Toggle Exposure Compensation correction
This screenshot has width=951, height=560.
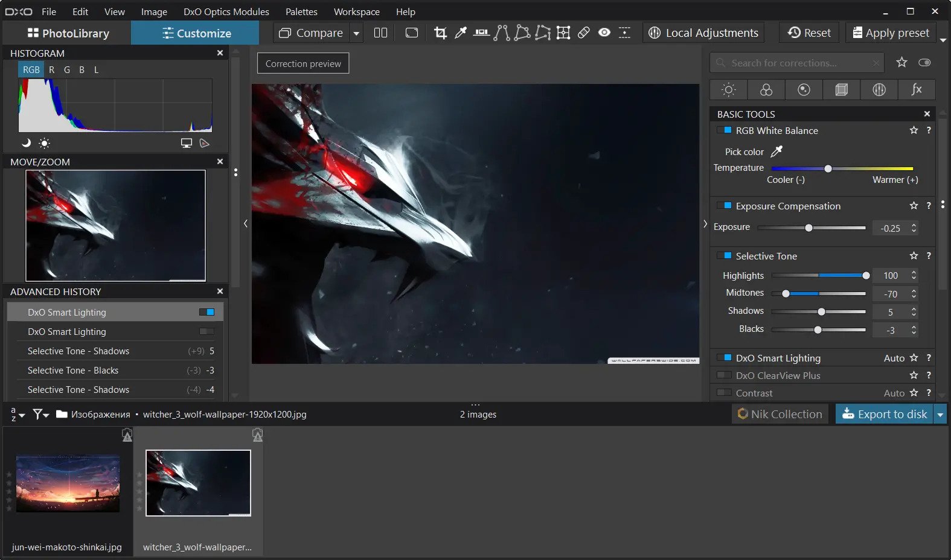(x=724, y=205)
